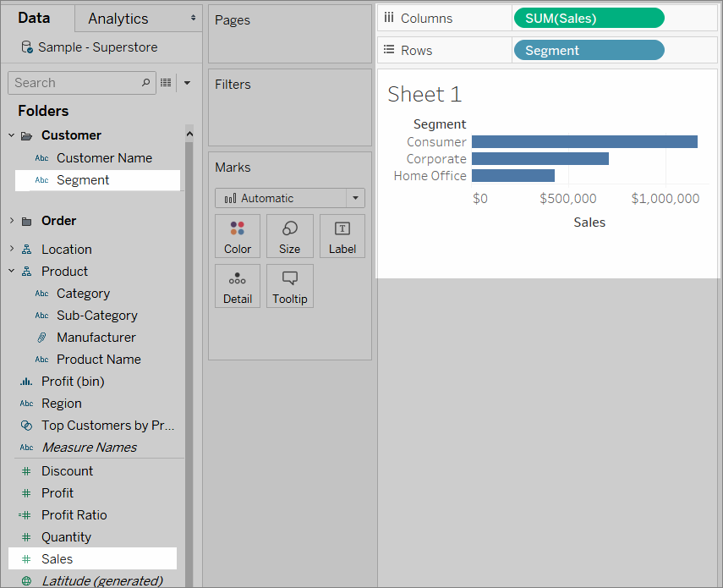Click the Abc icon beside Sub-Category
723x588 pixels.
tap(41, 316)
